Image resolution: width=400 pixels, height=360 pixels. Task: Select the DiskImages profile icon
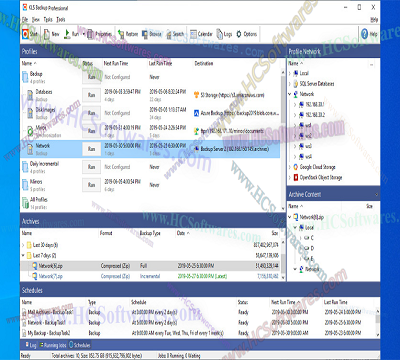30,113
